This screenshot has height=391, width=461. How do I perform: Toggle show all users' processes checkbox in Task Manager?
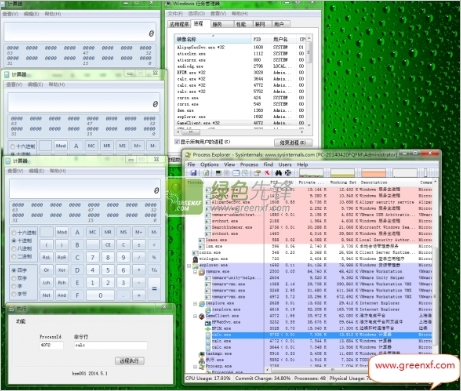point(177,142)
